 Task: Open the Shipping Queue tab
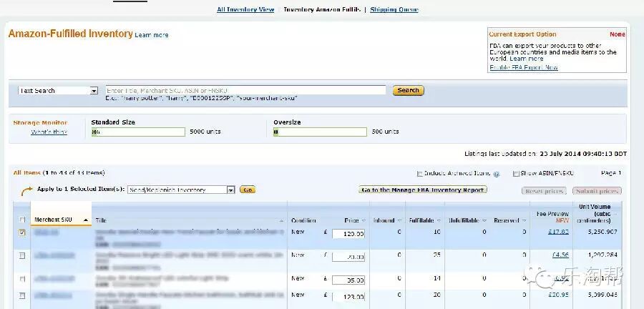coord(394,9)
